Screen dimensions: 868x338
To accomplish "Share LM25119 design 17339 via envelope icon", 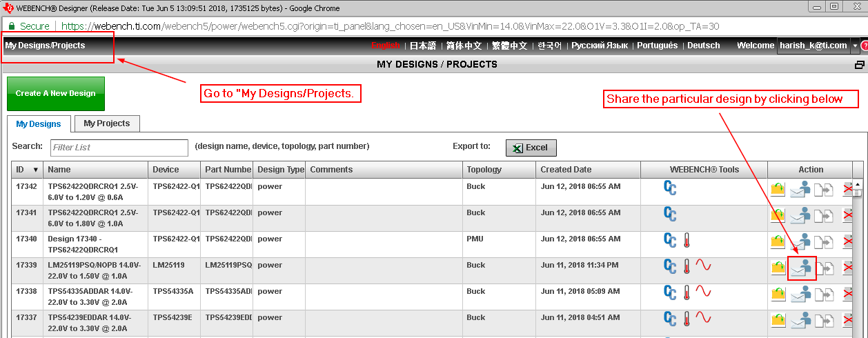I will tap(800, 268).
